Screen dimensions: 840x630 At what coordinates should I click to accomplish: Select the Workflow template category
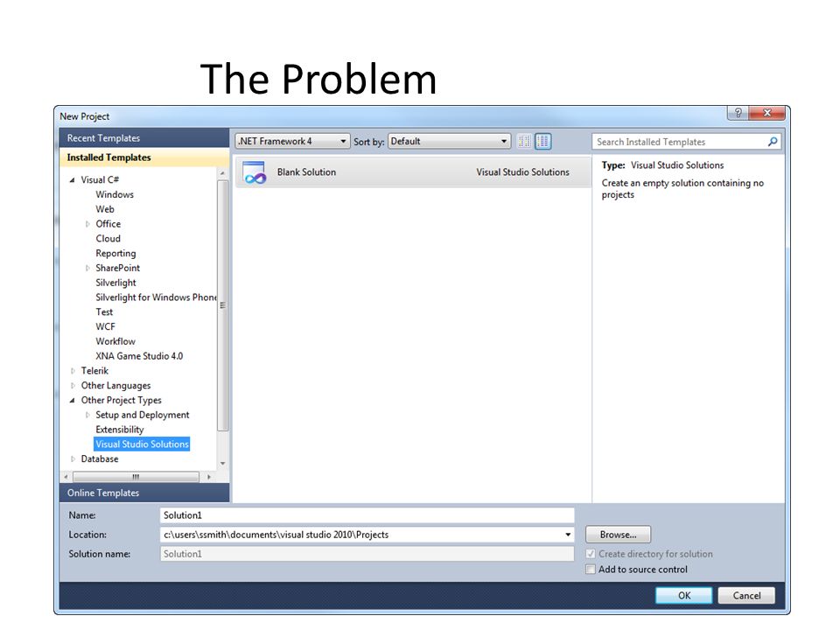[115, 342]
